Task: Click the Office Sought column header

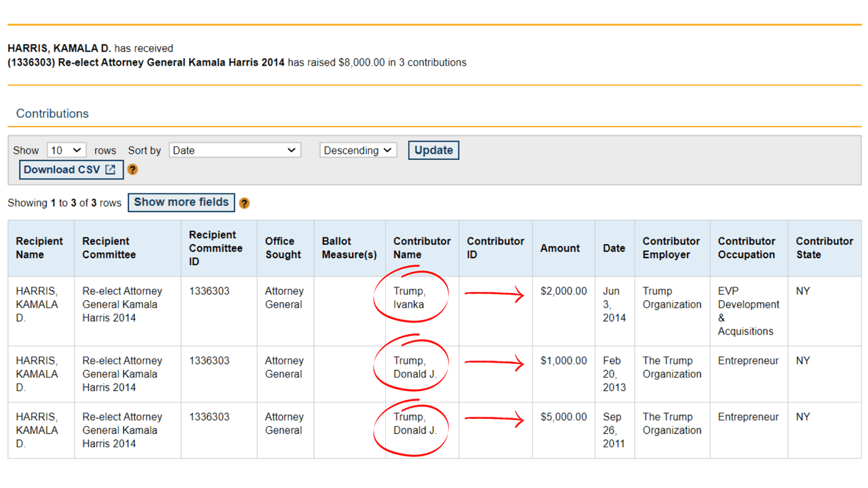Action: click(283, 248)
